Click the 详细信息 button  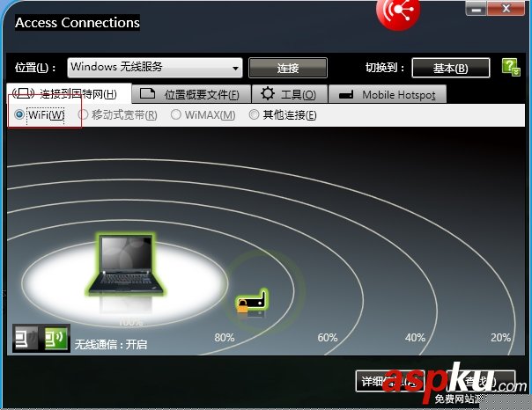tap(390, 381)
